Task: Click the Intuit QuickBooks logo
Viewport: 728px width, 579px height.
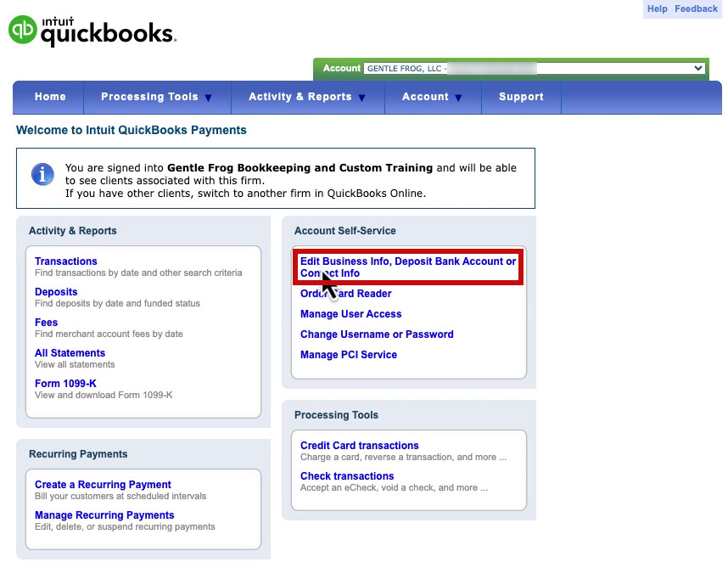Action: coord(92,31)
